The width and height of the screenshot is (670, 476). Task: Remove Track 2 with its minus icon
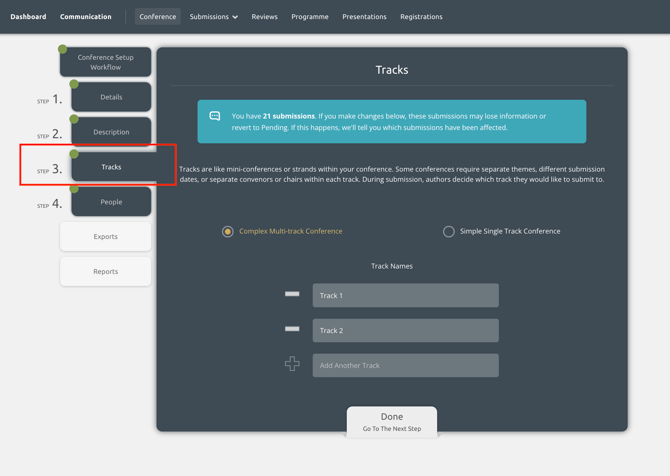pyautogui.click(x=292, y=329)
